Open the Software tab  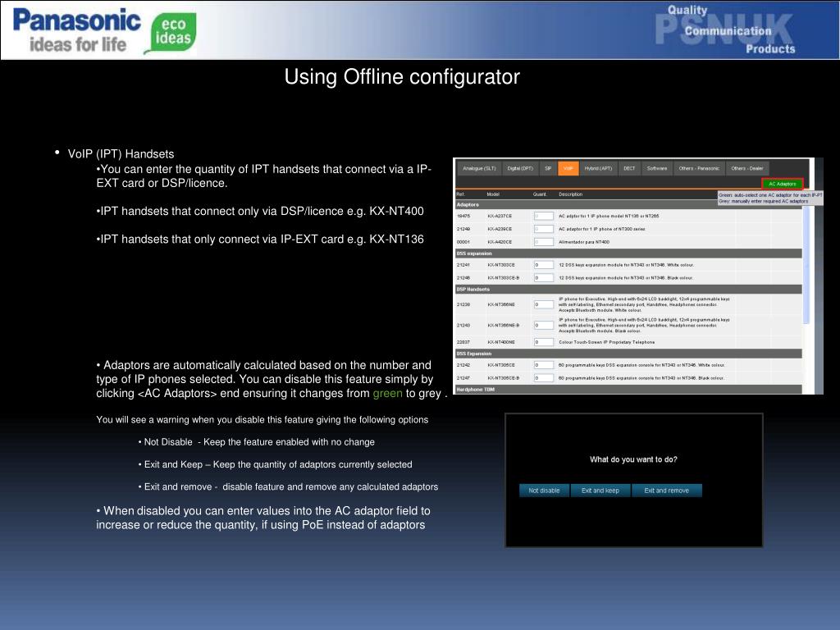coord(657,168)
